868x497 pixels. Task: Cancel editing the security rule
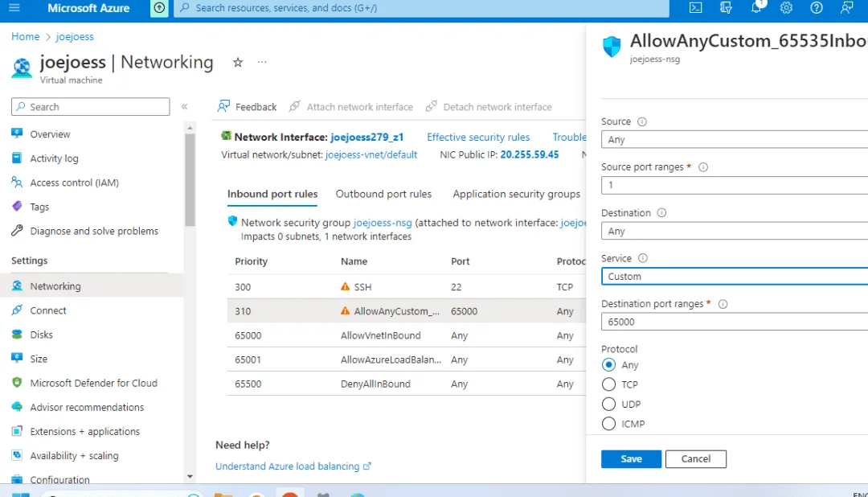click(696, 458)
